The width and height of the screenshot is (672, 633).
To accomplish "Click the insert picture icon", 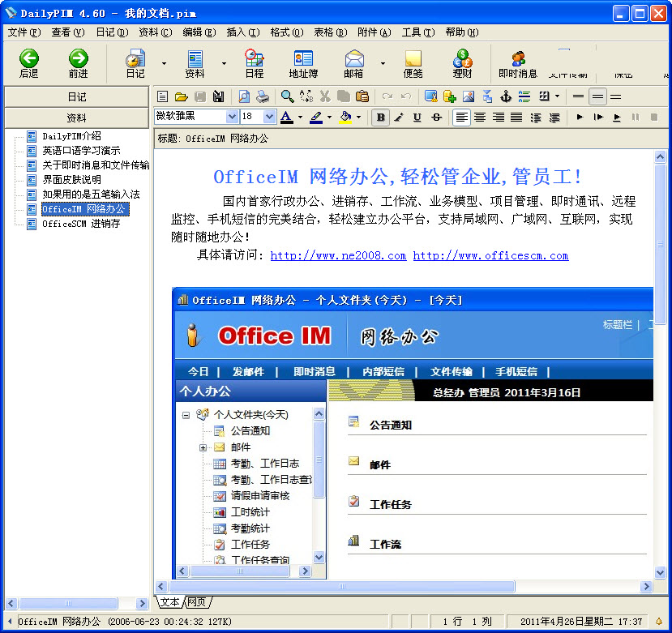I will (469, 97).
